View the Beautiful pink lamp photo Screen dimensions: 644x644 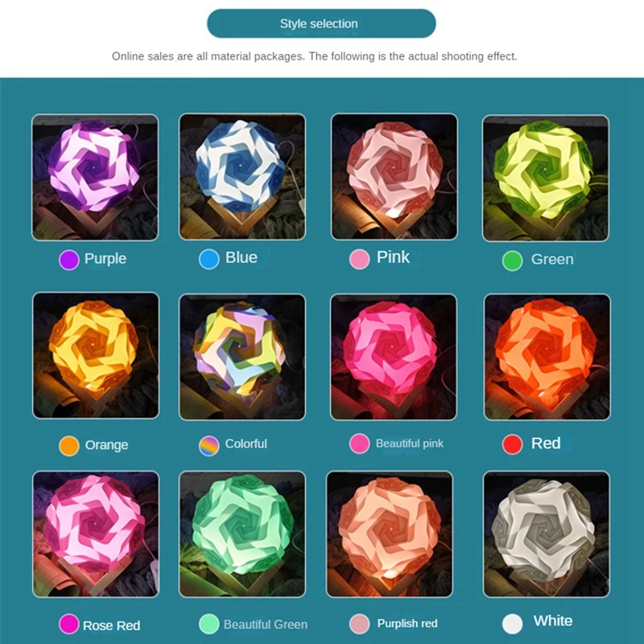pyautogui.click(x=394, y=357)
